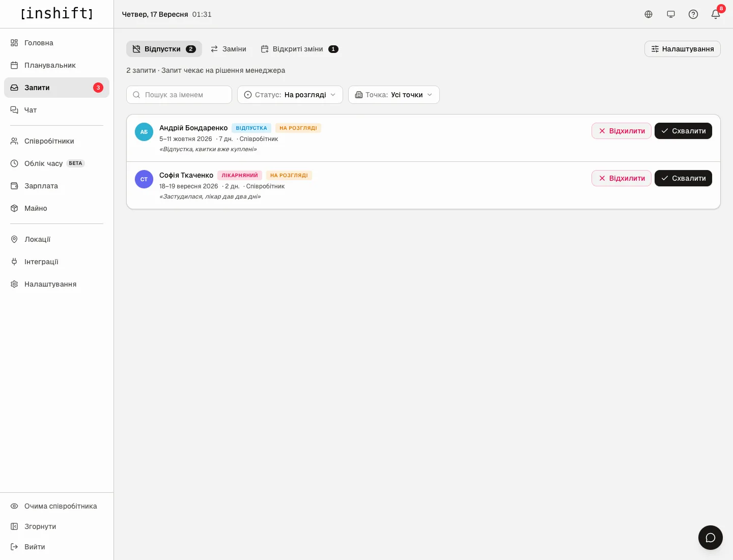Click the name Андрій Бондаренко
The height and width of the screenshot is (560, 733).
tap(193, 128)
